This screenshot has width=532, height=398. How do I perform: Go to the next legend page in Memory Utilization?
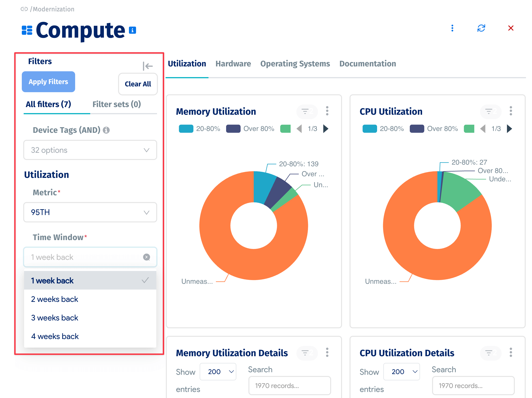[x=326, y=129]
